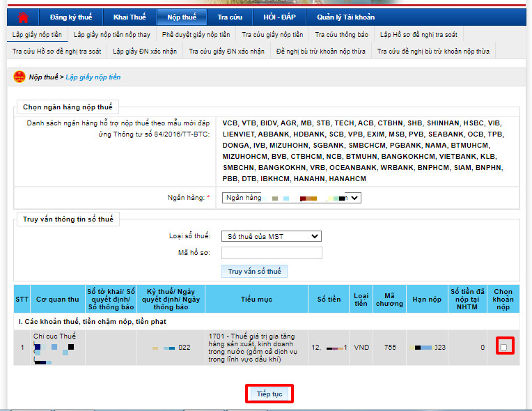
Task: Open Lập giấy nộp tiền nộp thay tab
Action: [x=112, y=35]
